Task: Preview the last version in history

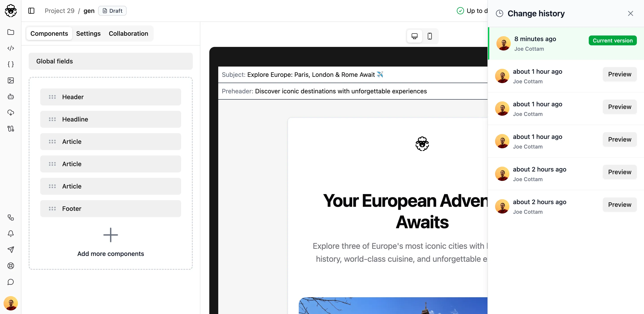Action: click(x=619, y=204)
